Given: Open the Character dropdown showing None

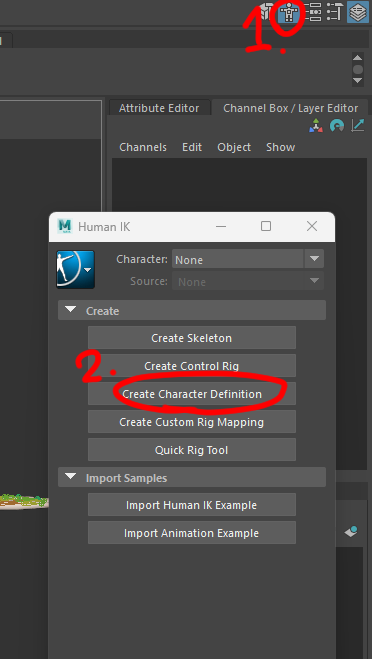Looking at the screenshot, I should pos(248,259).
